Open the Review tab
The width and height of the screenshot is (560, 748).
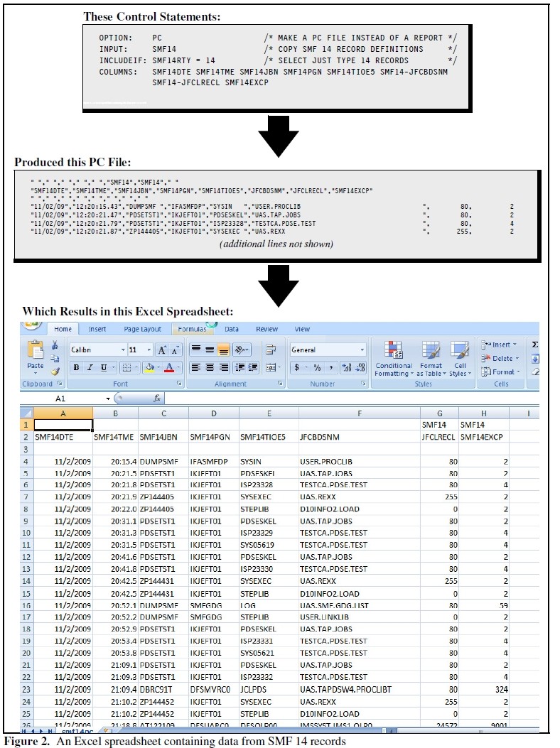[x=267, y=329]
